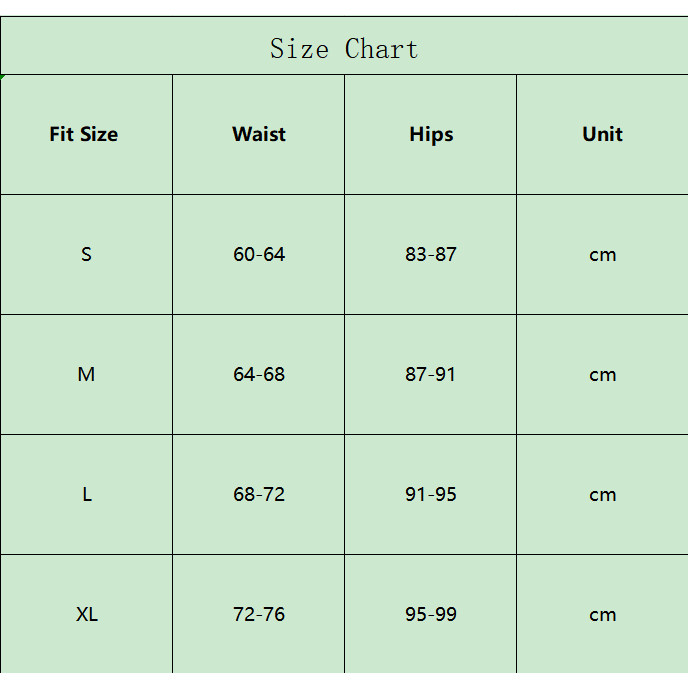Select hips value 95-99
This screenshot has height=688, width=688.
tap(431, 614)
